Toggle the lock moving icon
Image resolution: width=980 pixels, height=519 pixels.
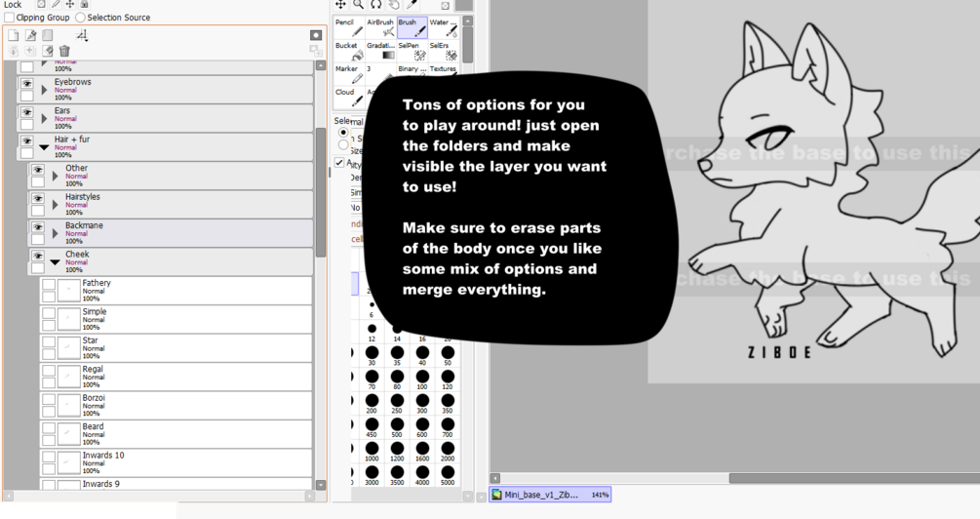[x=70, y=4]
